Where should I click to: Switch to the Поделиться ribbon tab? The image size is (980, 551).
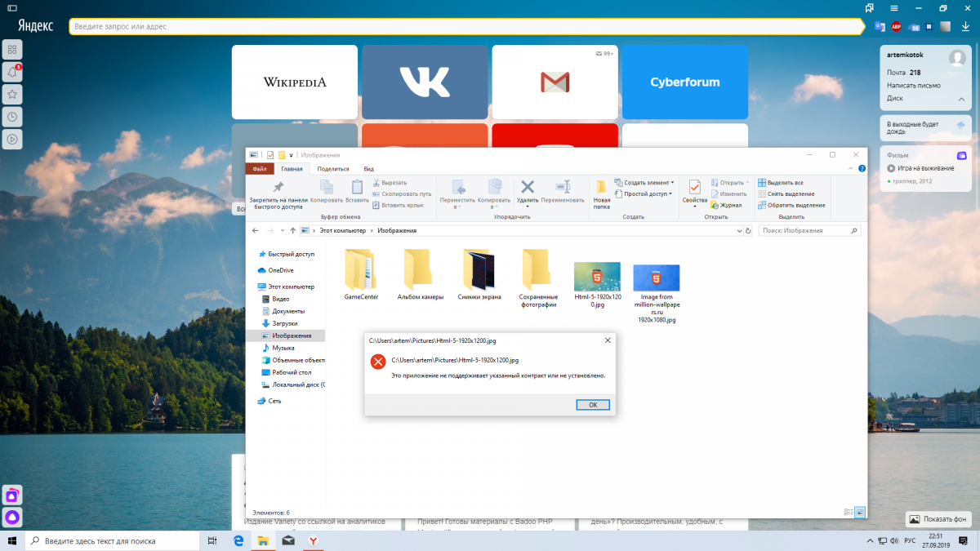[x=333, y=169]
